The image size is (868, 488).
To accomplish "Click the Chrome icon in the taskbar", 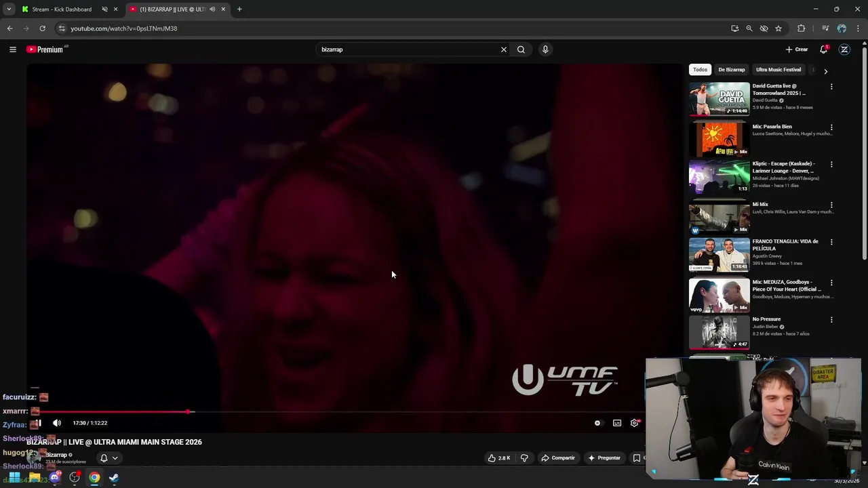I will coord(94,478).
